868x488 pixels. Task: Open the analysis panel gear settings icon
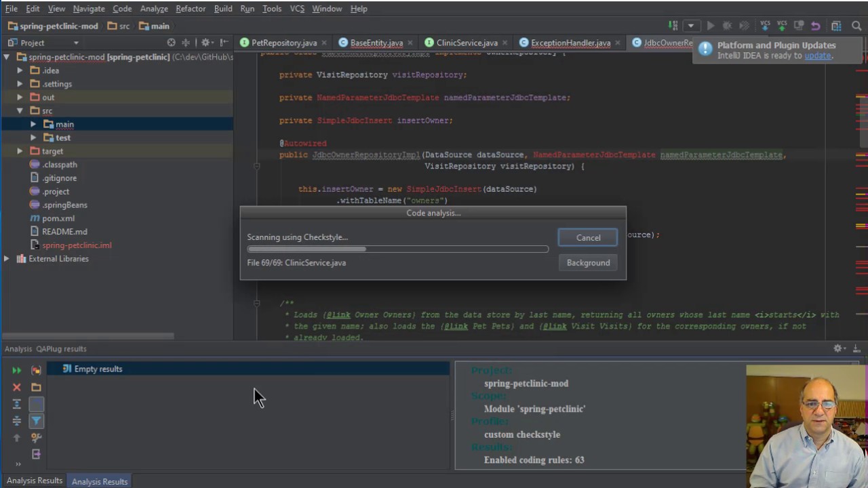pyautogui.click(x=838, y=348)
